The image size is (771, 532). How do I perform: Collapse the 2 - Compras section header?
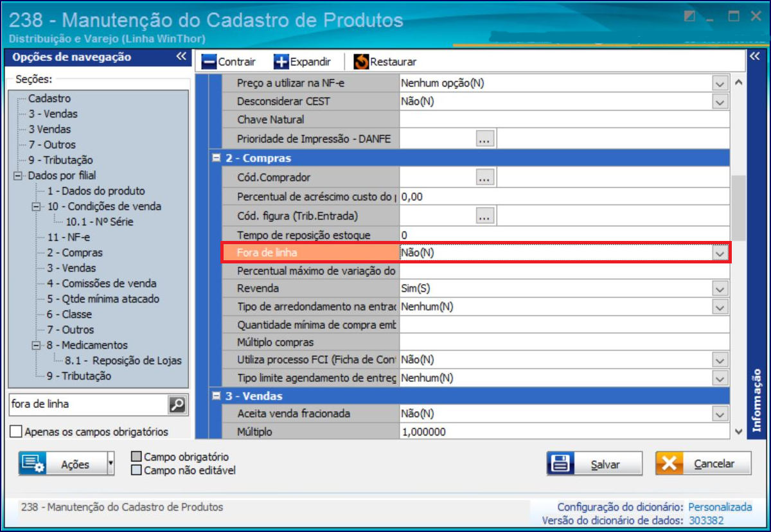tap(217, 158)
